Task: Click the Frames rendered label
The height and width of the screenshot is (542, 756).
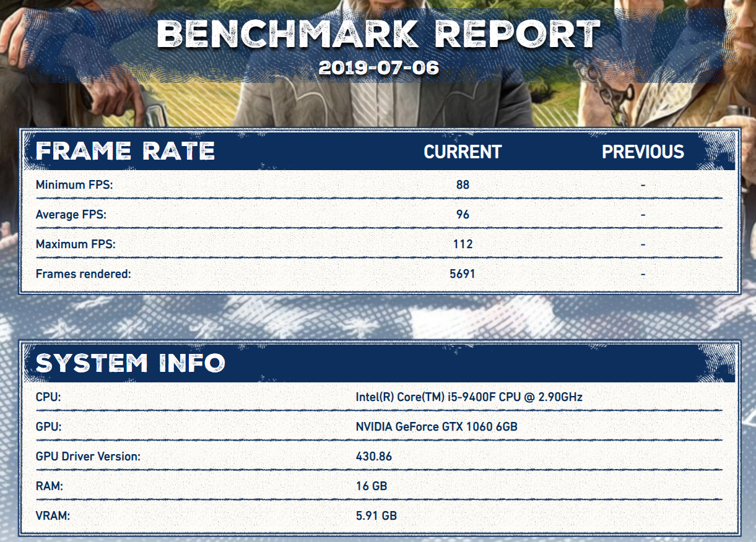Action: tap(84, 273)
